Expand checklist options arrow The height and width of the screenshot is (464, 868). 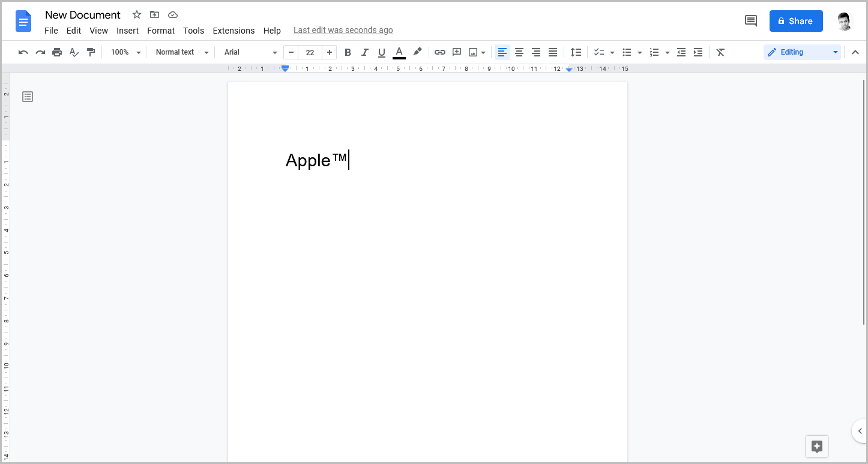(x=612, y=53)
